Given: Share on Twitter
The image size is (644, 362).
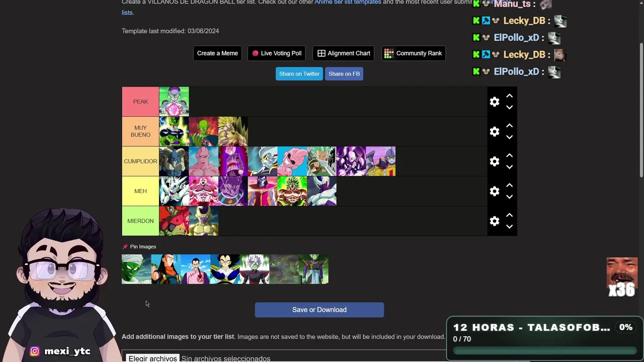Looking at the screenshot, I should click(299, 74).
